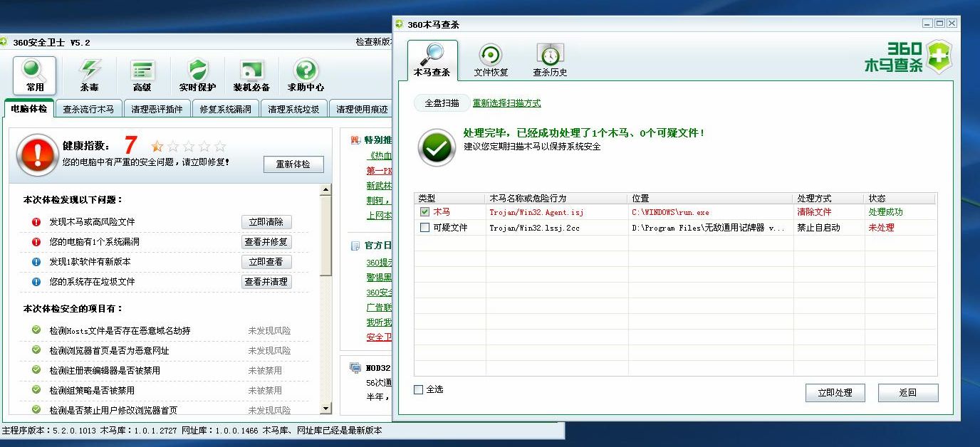Open 高级 tools in 360安全卫士
This screenshot has height=447, width=980.
coord(142,75)
